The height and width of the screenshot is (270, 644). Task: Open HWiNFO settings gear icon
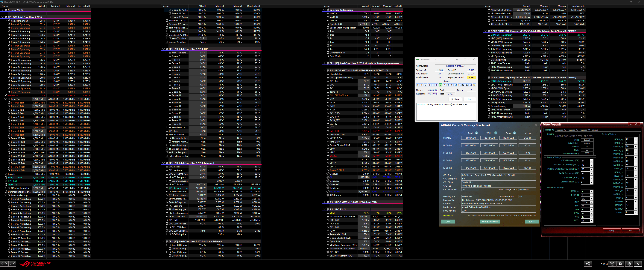pos(629,264)
